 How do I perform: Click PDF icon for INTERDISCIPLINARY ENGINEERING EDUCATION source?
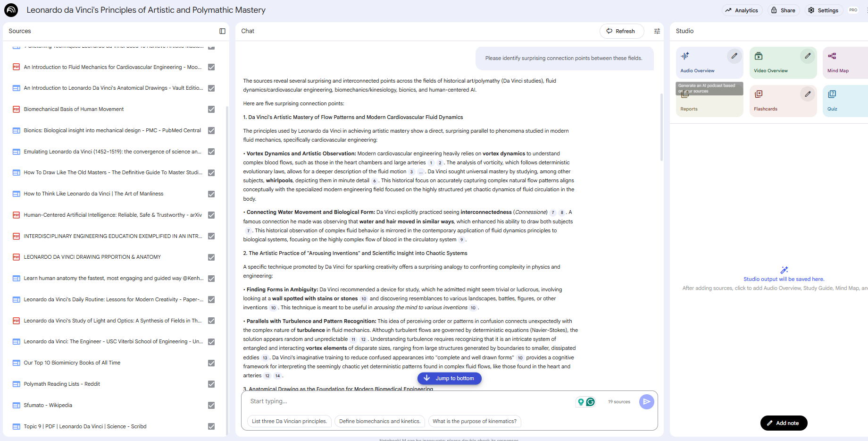[x=16, y=236]
